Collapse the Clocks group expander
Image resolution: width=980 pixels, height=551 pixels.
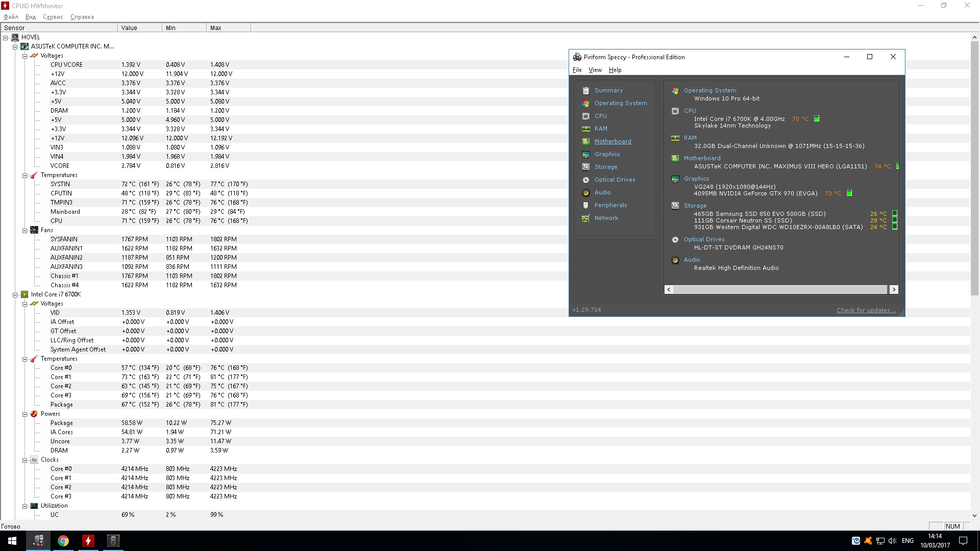click(x=24, y=460)
